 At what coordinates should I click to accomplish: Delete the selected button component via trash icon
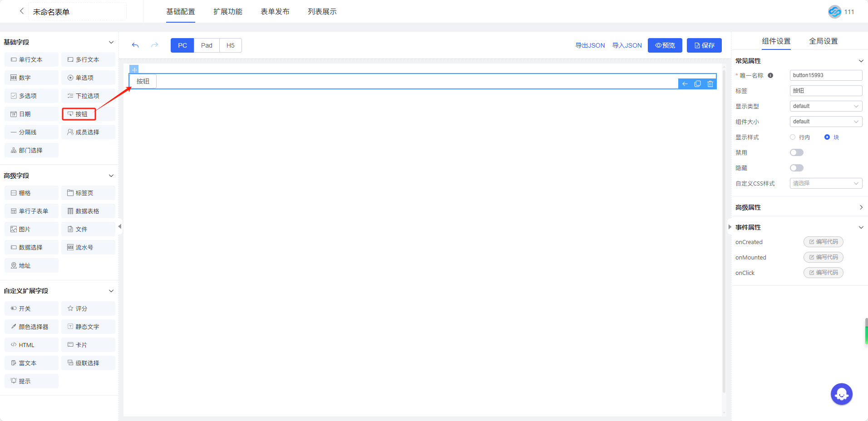click(710, 84)
